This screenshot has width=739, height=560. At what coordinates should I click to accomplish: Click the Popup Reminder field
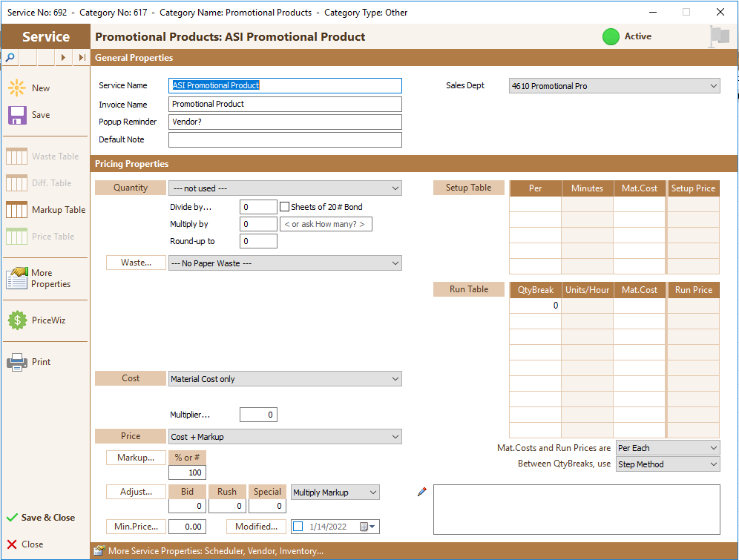[285, 122]
